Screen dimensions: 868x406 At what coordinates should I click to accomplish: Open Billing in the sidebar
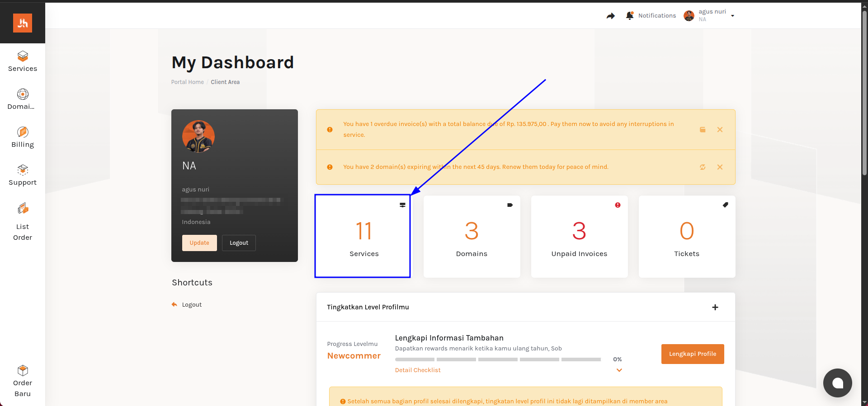coord(23,137)
